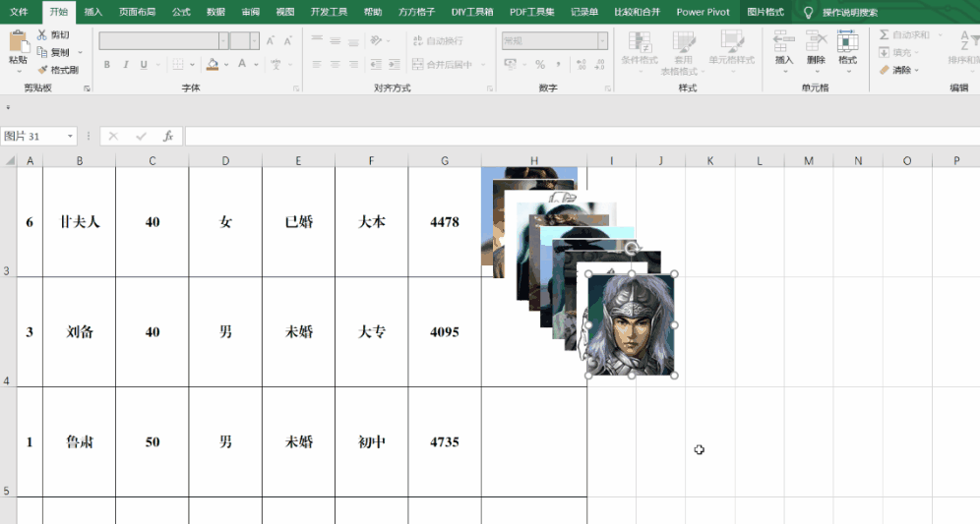Image resolution: width=980 pixels, height=524 pixels.
Task: Expand the Copy (复制) options arrow
Action: [x=80, y=52]
